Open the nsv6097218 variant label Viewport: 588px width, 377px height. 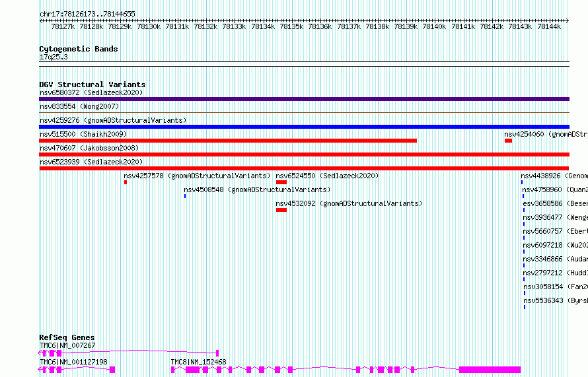pos(556,245)
